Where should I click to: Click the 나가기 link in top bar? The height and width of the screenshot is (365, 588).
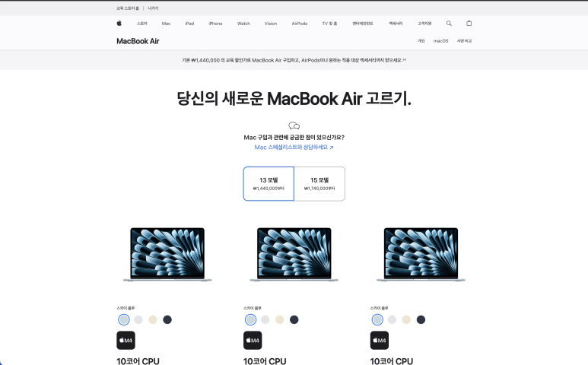tap(153, 8)
